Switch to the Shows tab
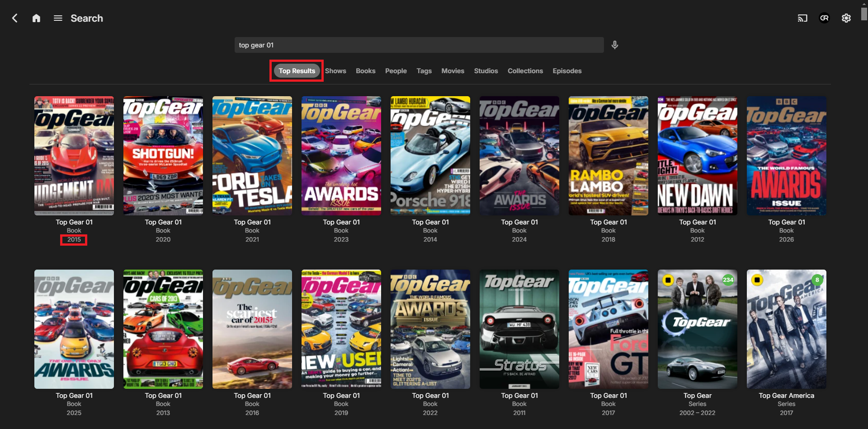The height and width of the screenshot is (429, 868). (335, 71)
